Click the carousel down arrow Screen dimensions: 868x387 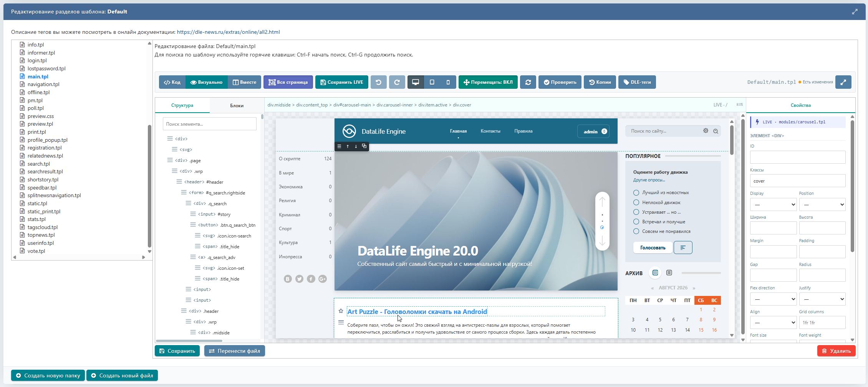(602, 241)
